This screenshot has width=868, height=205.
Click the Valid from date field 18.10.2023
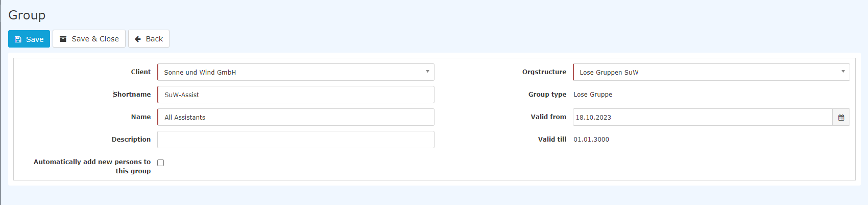(703, 117)
